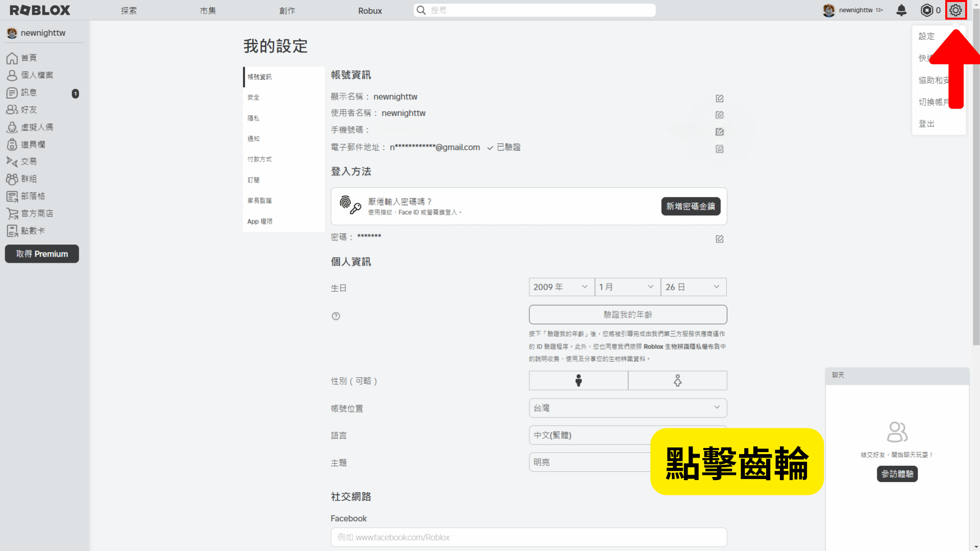
Task: Open the birth month dropdown (1 月)
Action: pos(627,287)
